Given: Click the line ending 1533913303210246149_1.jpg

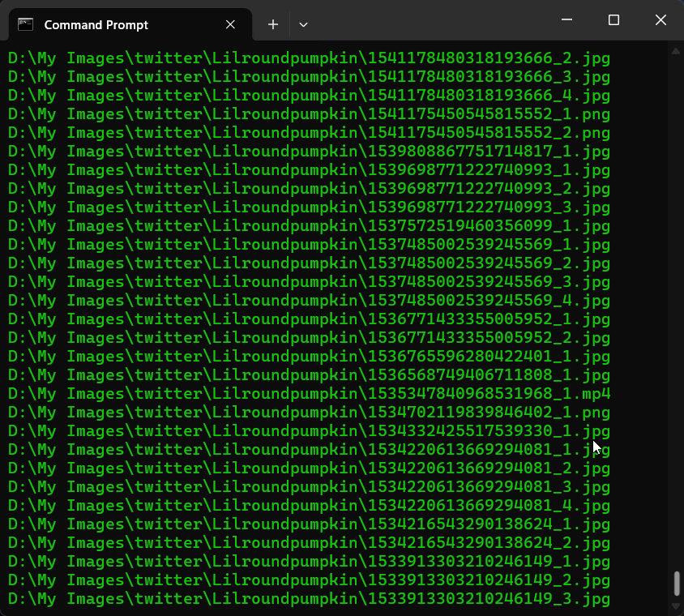Looking at the screenshot, I should (309, 561).
